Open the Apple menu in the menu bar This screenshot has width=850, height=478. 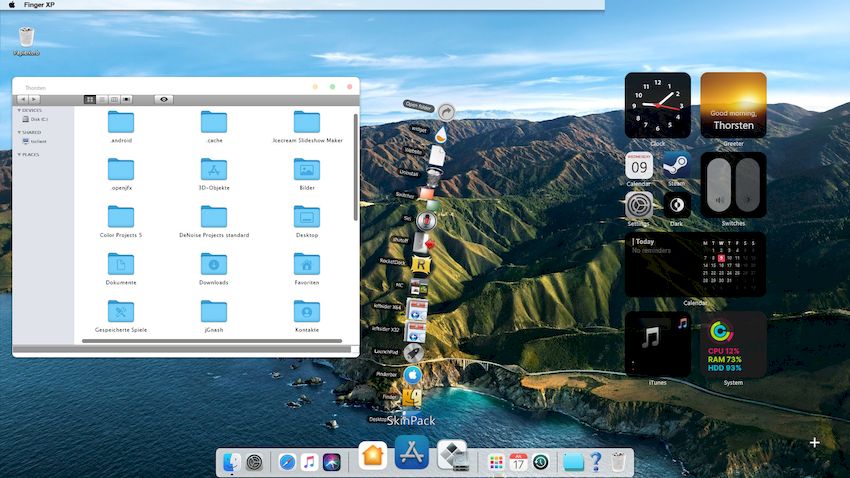[x=11, y=5]
